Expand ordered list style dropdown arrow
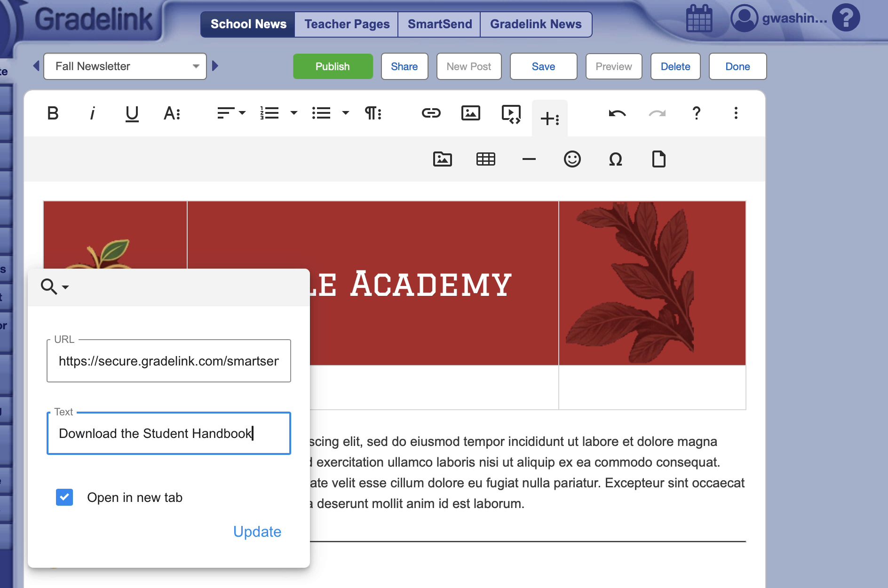 (294, 113)
